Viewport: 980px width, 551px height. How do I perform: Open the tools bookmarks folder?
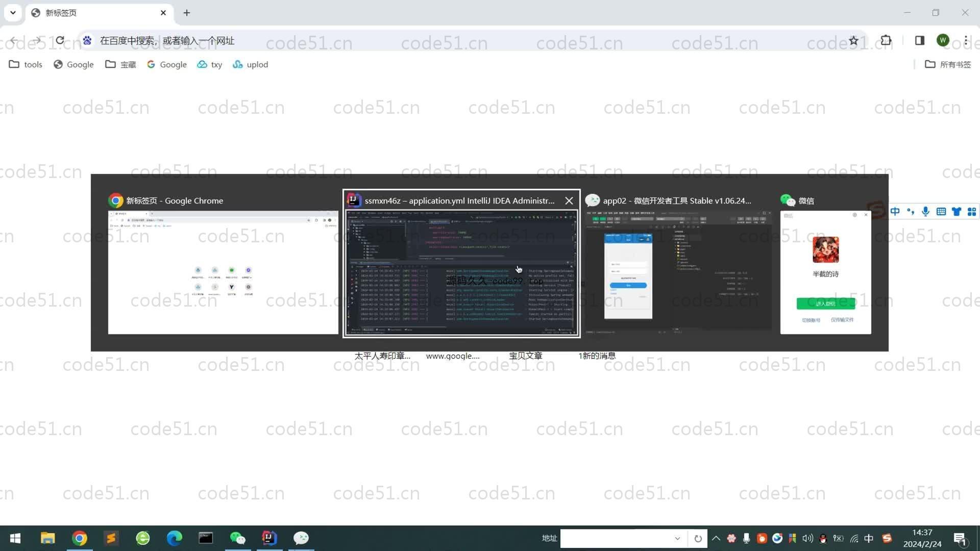(26, 64)
